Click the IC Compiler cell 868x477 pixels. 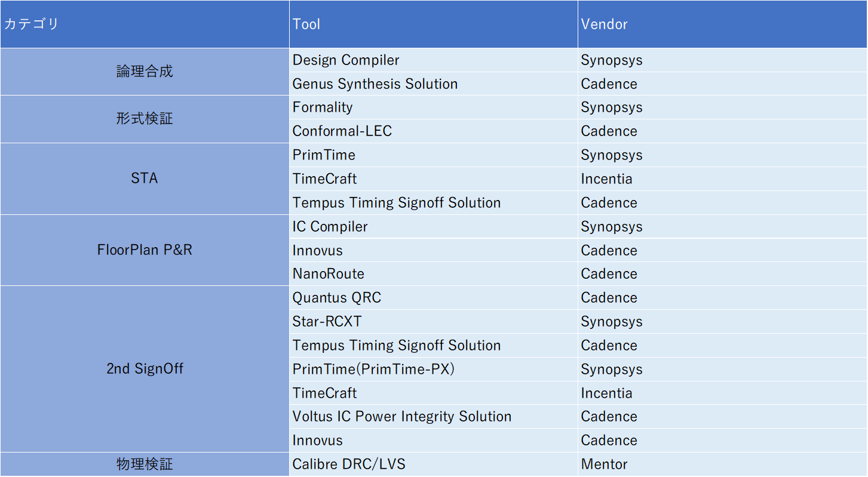(433, 227)
